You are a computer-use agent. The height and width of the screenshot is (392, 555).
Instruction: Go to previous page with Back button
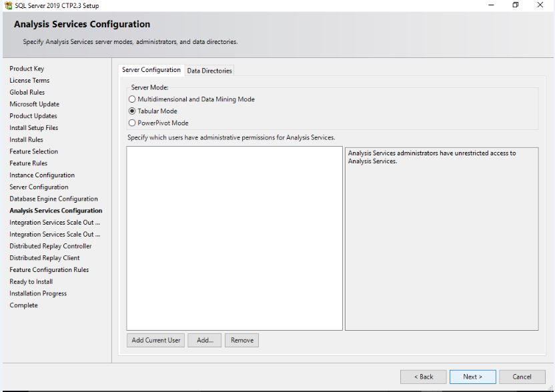pyautogui.click(x=424, y=377)
